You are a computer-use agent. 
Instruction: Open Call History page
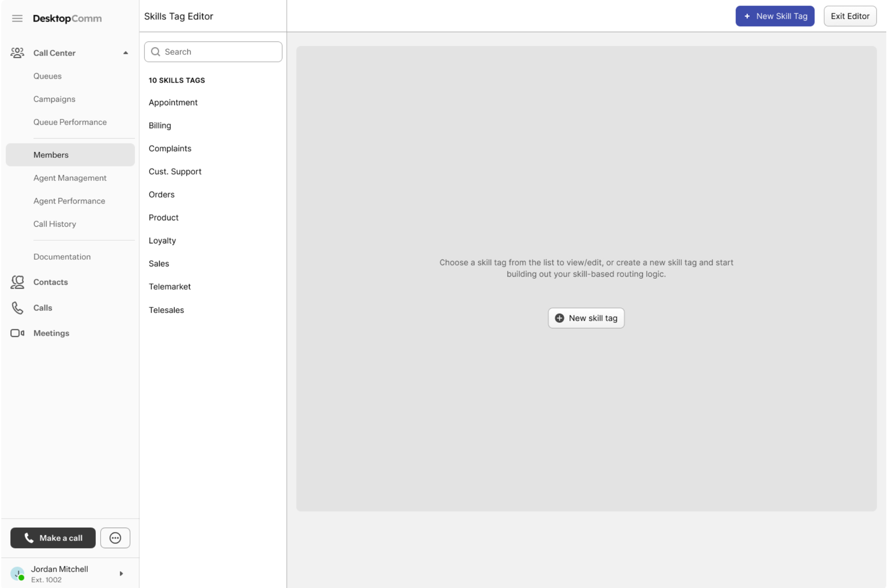tap(55, 224)
